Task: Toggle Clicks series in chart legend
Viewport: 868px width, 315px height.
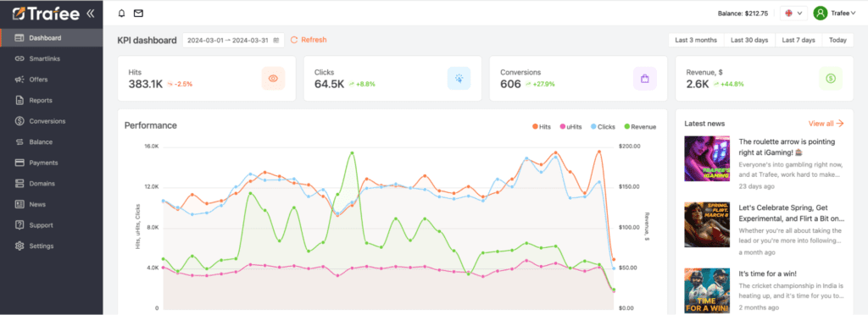Action: click(603, 126)
